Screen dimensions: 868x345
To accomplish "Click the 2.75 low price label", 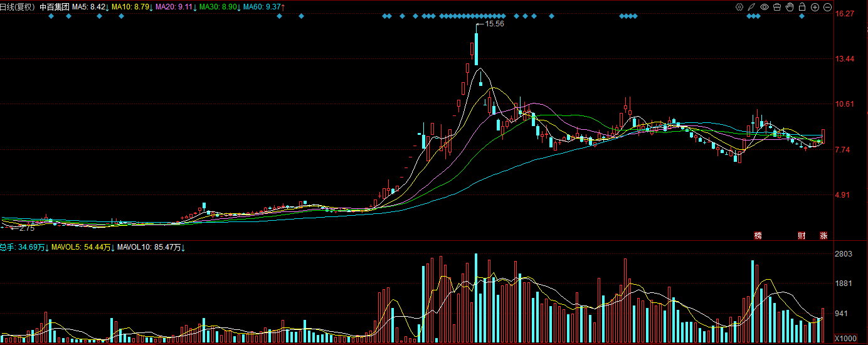I will 27,229.
